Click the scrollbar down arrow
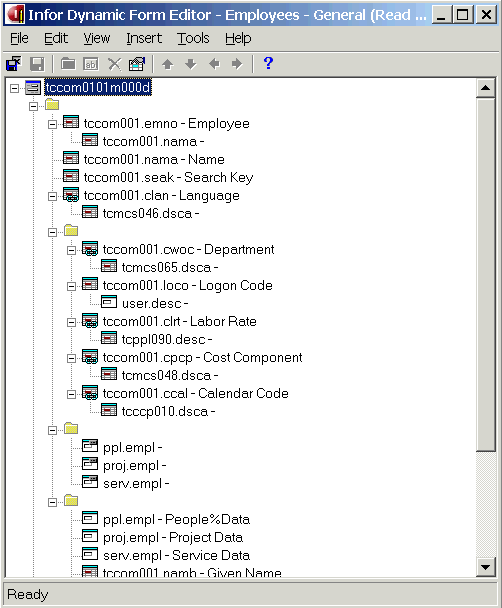The height and width of the screenshot is (608, 502). click(x=485, y=567)
